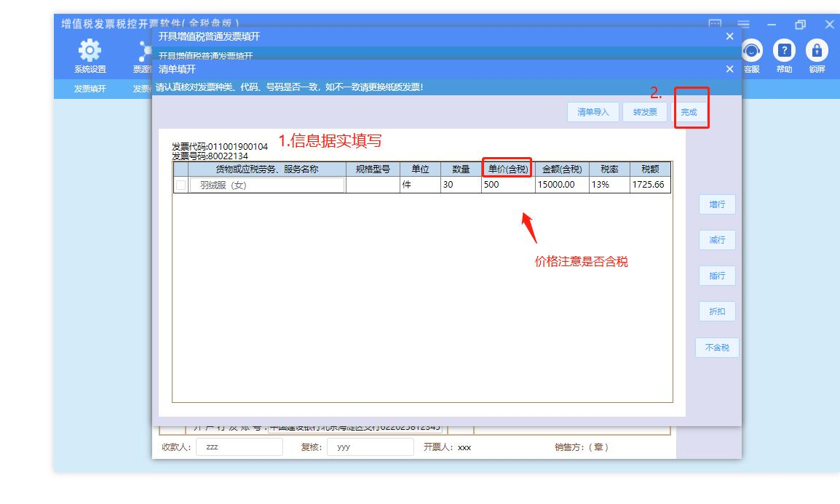The width and height of the screenshot is (840, 504).
Task: Remove a row with 减行
Action: click(717, 240)
